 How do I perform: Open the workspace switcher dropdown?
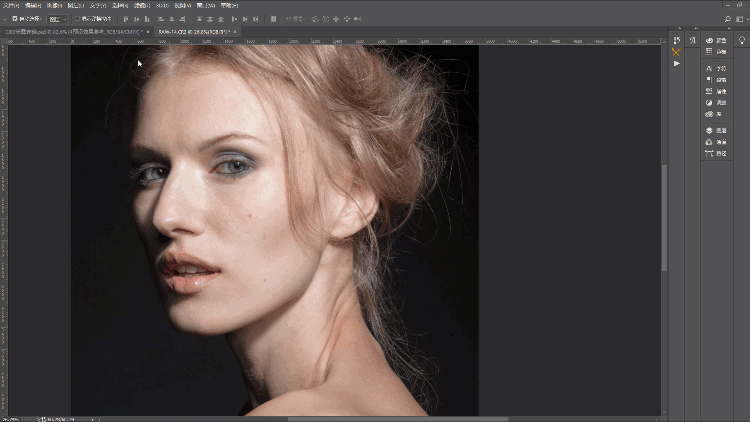[739, 19]
